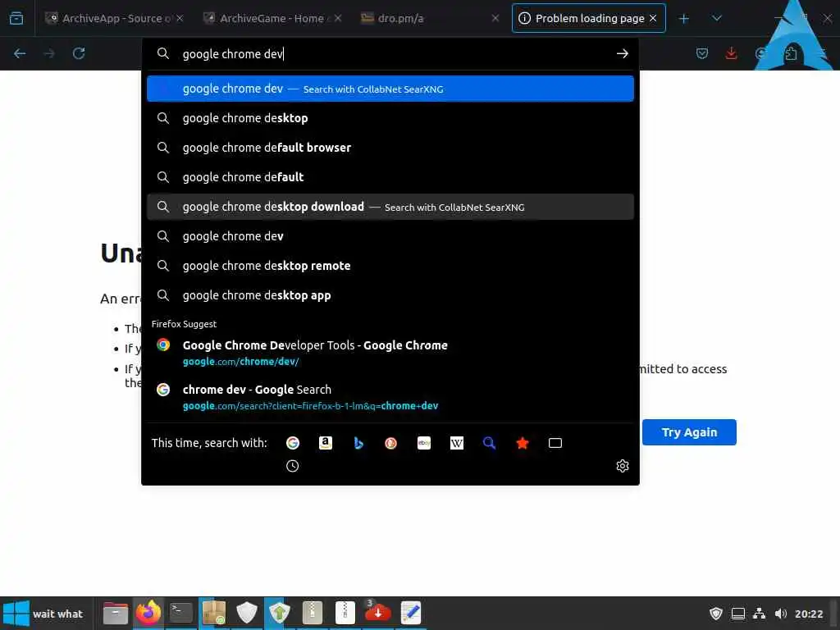Open file manager from taskbar
This screenshot has height=630, width=840.
[x=115, y=613]
